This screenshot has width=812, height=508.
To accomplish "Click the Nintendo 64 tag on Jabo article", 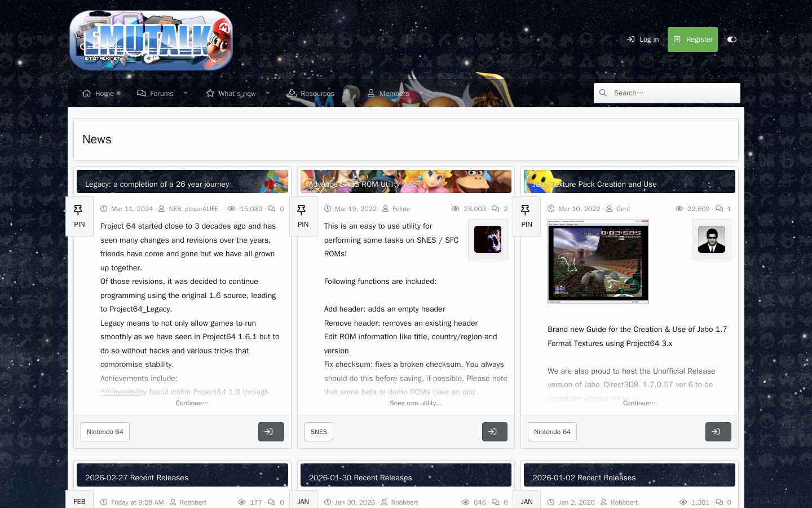I will point(552,432).
